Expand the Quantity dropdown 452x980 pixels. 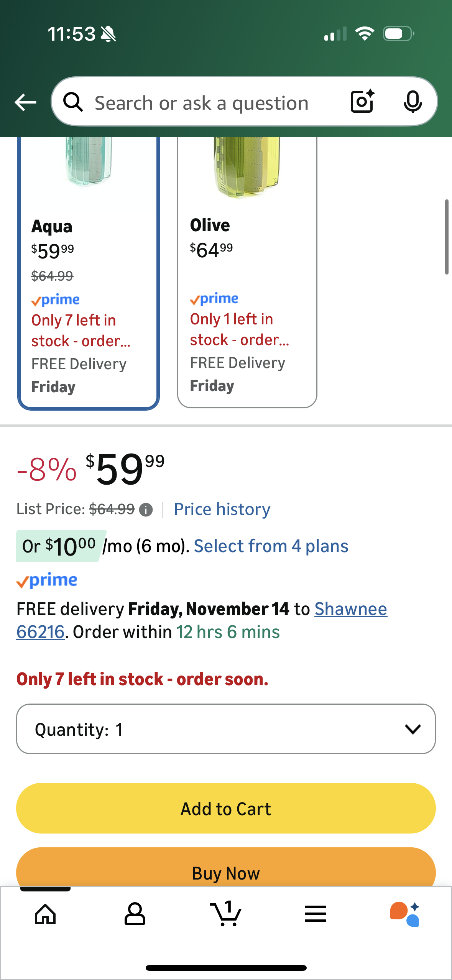(x=226, y=729)
